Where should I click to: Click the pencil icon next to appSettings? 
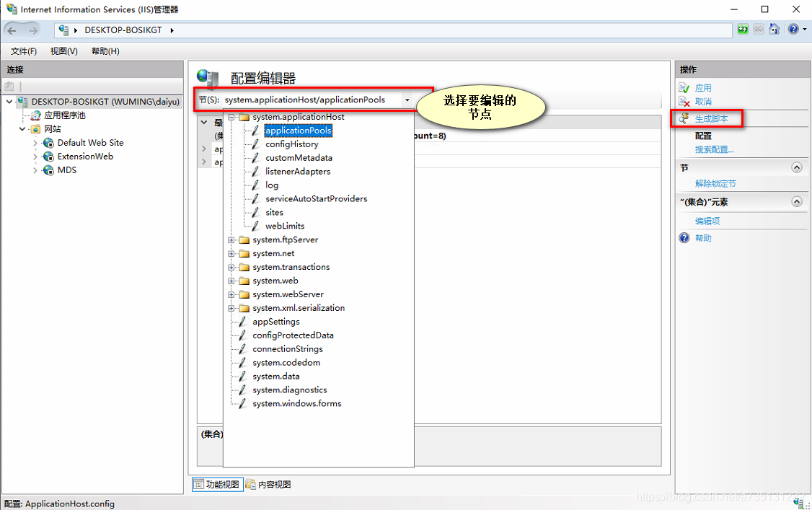click(242, 322)
